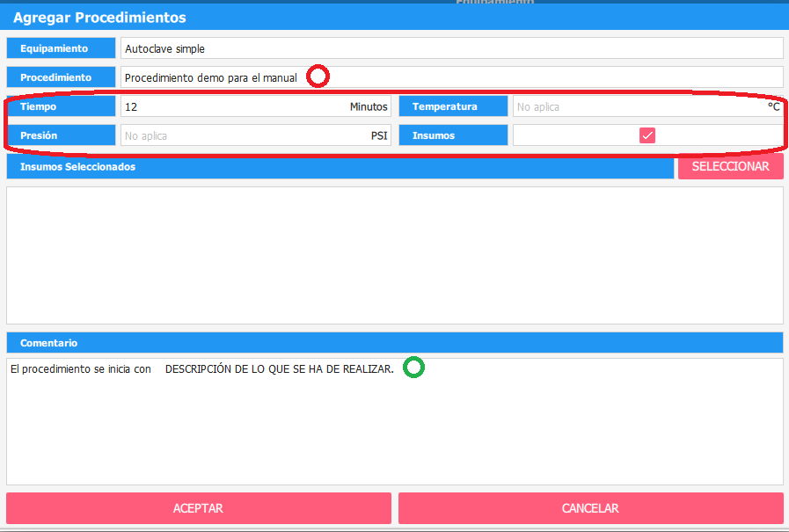
Task: Click the empty Insumos Seleccionados list area
Action: click(394, 255)
